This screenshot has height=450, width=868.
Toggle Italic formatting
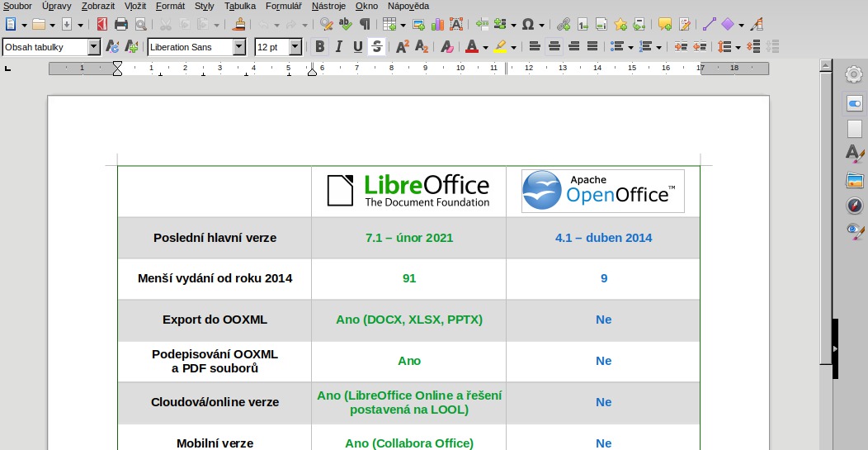[339, 47]
